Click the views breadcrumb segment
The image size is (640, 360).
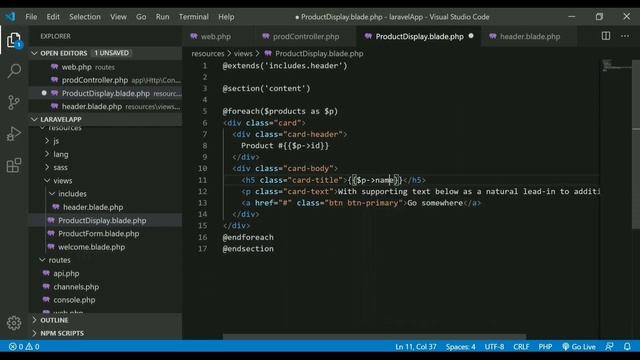coord(243,53)
